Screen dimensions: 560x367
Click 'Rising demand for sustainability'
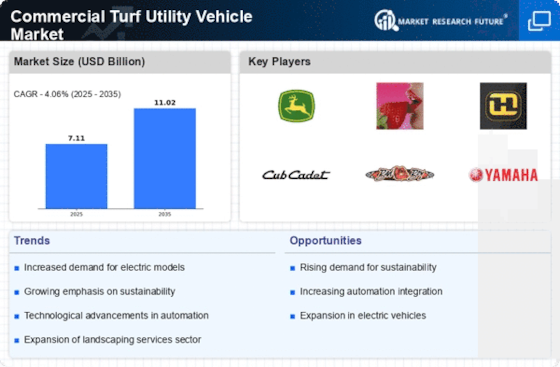click(368, 267)
